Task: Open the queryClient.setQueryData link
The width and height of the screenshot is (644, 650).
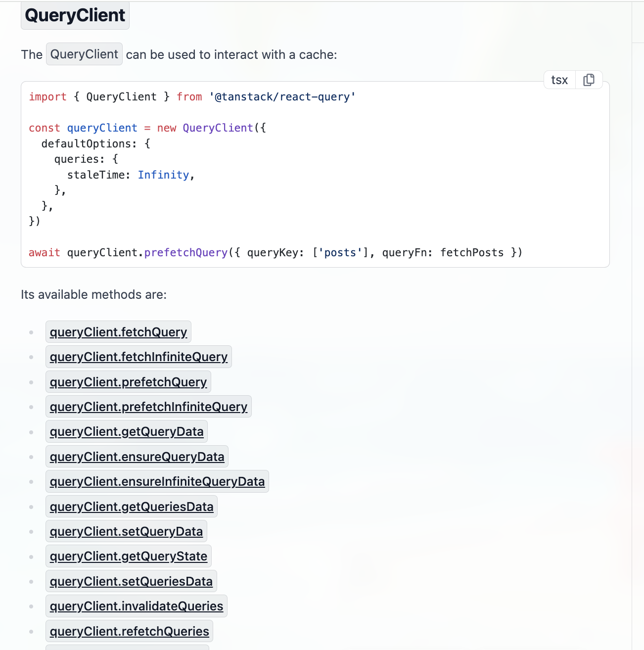Action: click(x=126, y=531)
